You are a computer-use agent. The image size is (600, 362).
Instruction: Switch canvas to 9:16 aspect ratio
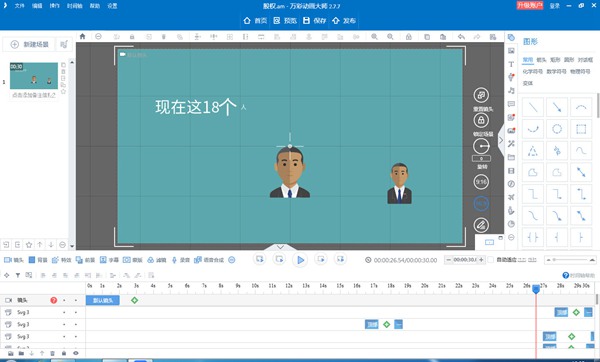click(x=481, y=182)
